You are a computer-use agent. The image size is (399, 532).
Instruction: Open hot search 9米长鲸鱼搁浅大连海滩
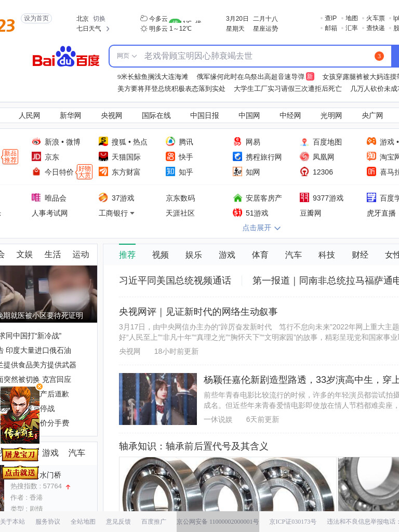point(153,77)
